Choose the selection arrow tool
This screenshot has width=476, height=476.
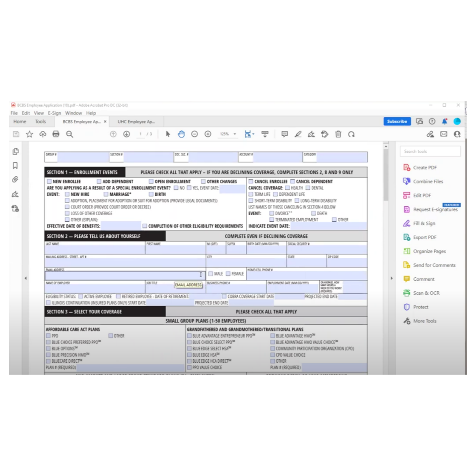click(168, 134)
